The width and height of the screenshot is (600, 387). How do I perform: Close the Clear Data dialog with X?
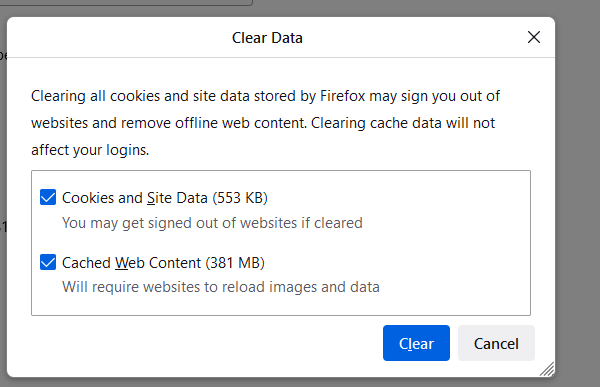coord(534,38)
